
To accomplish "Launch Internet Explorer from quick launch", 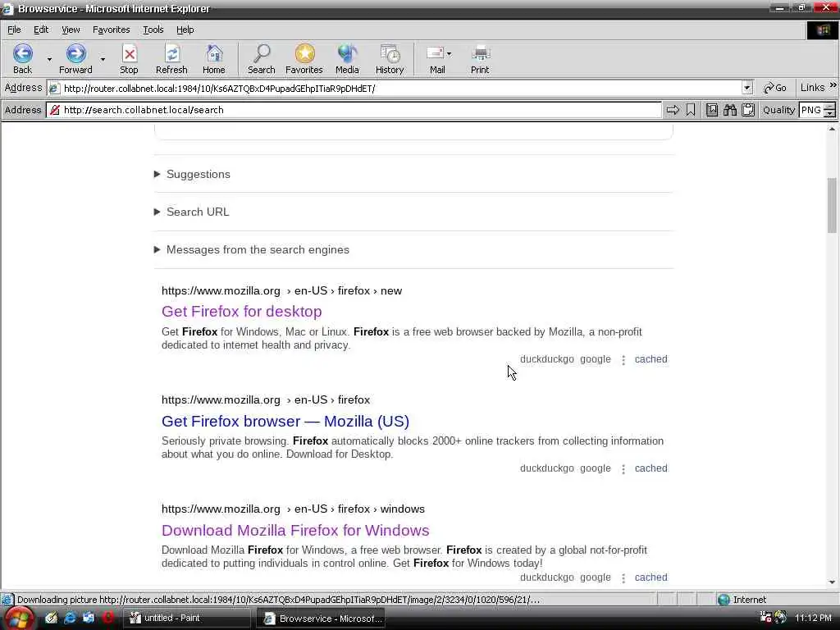I will [x=70, y=619].
